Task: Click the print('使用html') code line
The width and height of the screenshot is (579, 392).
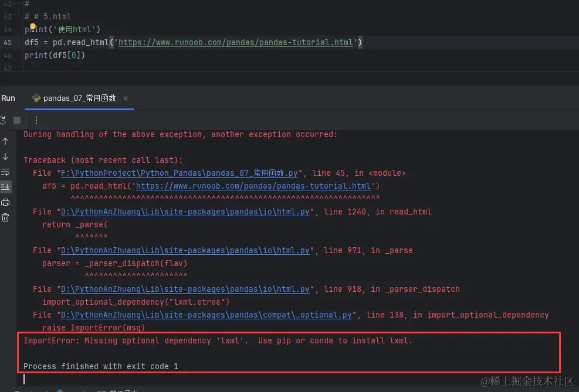Action: [62, 29]
